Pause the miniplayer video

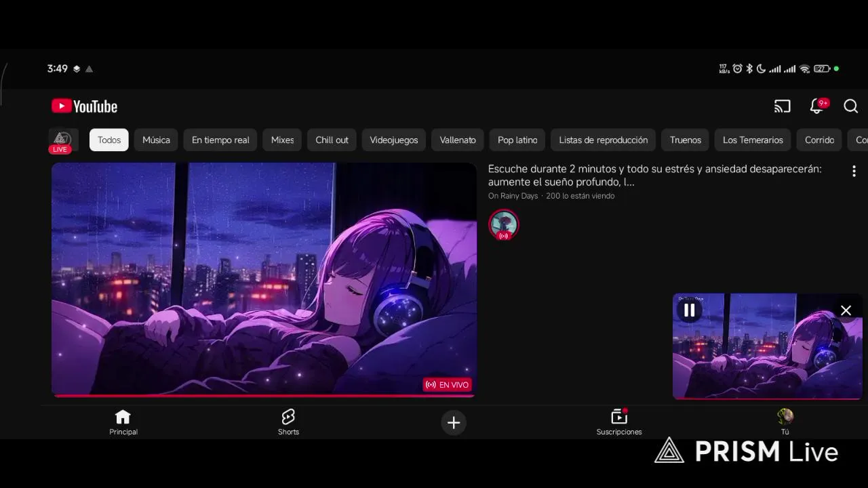coord(689,310)
